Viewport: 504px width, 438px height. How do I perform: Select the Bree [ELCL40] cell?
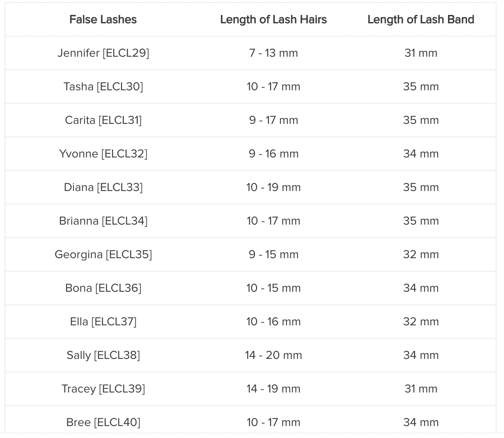click(x=103, y=422)
